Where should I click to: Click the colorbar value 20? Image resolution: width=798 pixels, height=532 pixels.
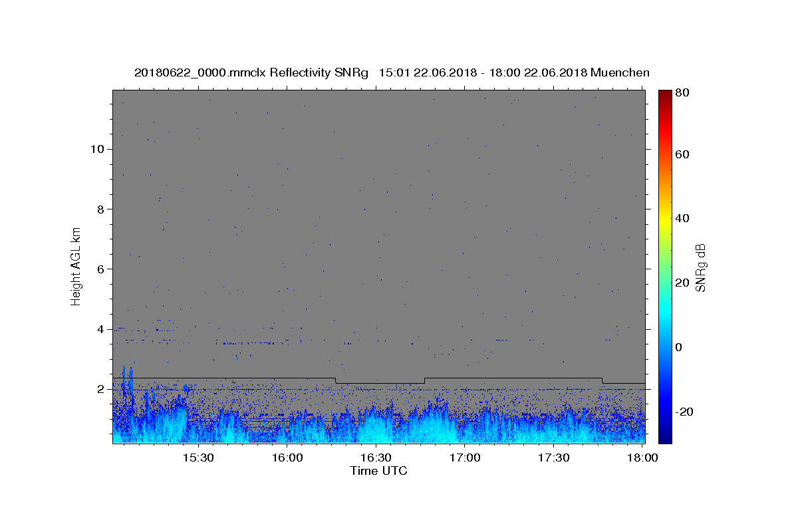click(682, 283)
